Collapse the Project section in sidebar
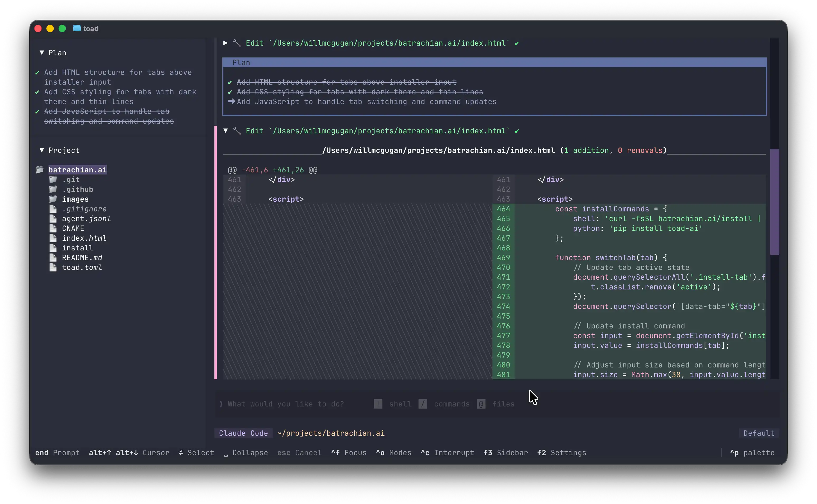This screenshot has height=504, width=817. (x=42, y=150)
